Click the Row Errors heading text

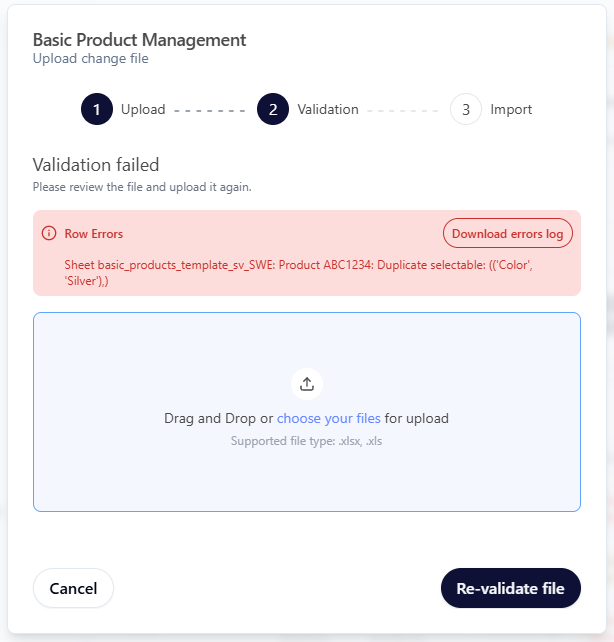(94, 234)
